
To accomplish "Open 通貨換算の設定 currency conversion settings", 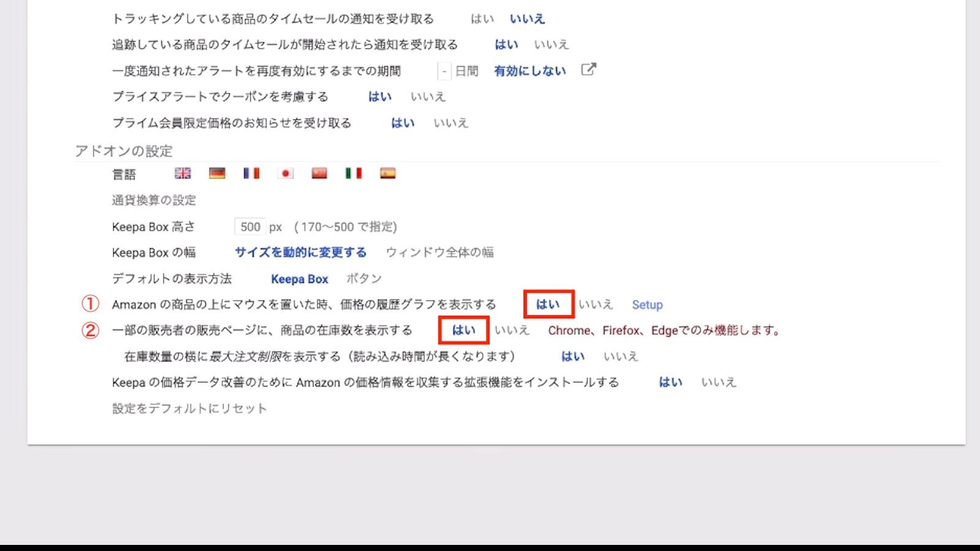I will (154, 200).
